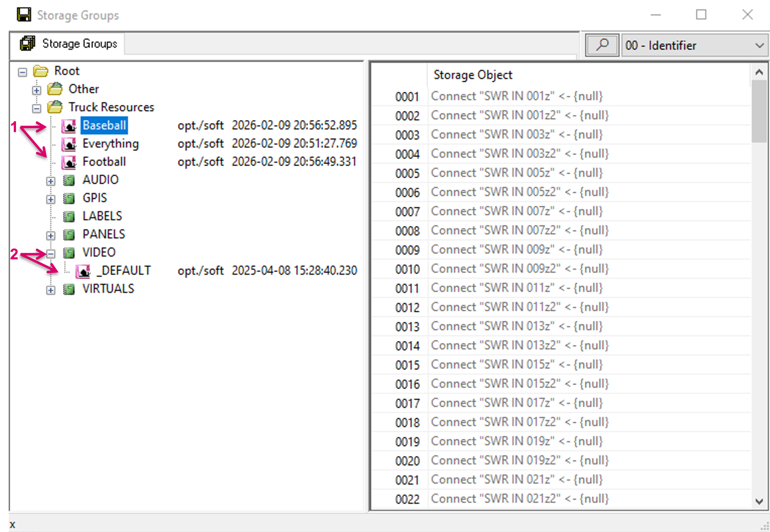This screenshot has width=770, height=532.
Task: Select row 0010 Connect SWR IN 009z2
Action: [x=519, y=269]
